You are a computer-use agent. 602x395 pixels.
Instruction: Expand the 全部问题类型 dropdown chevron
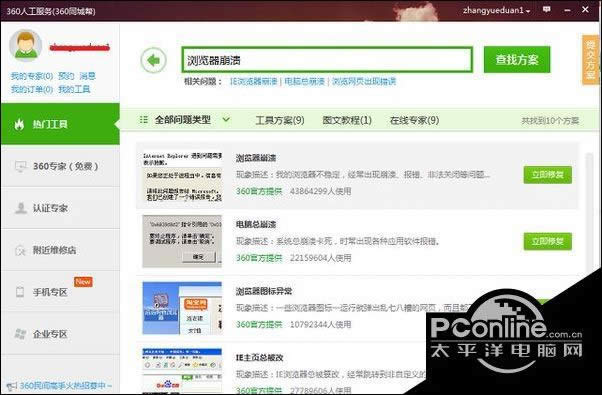pos(226,120)
